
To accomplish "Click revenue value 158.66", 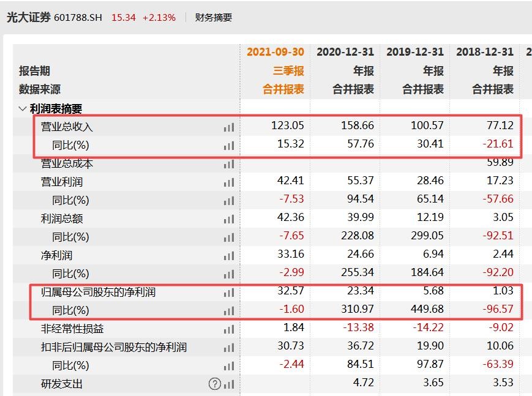I will (358, 125).
